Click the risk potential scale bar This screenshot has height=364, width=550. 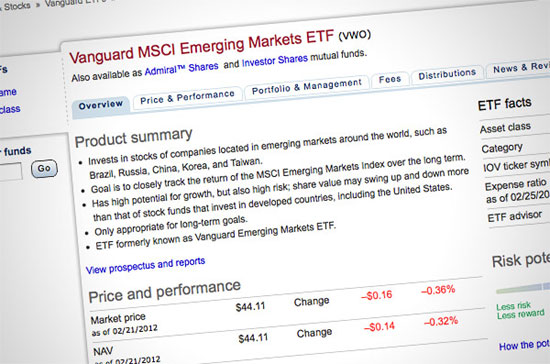(x=523, y=288)
